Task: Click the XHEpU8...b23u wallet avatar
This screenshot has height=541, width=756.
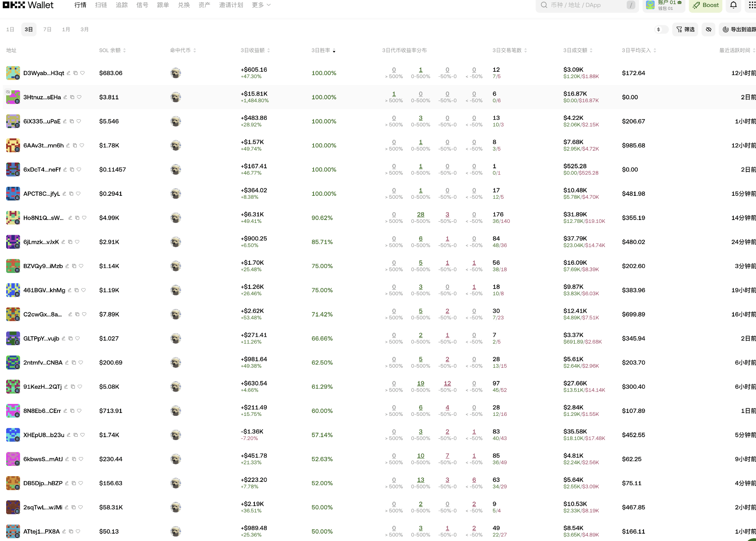Action: tap(13, 435)
